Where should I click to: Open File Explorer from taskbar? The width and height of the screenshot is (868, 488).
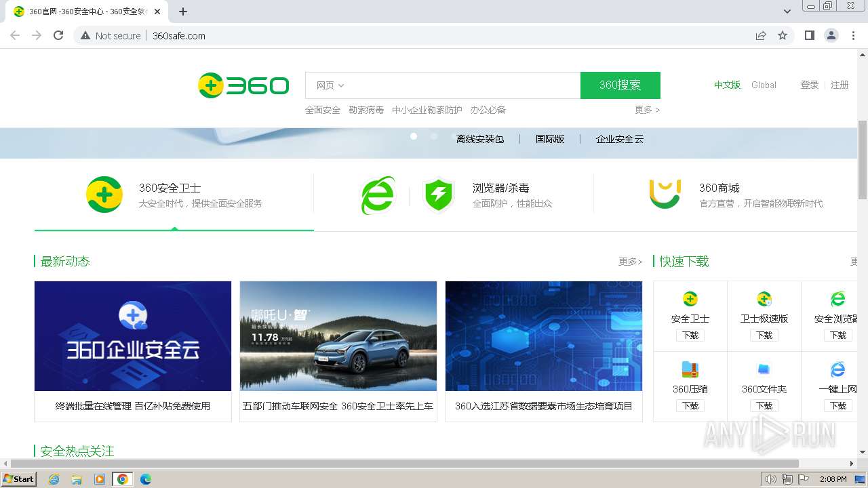(x=77, y=479)
